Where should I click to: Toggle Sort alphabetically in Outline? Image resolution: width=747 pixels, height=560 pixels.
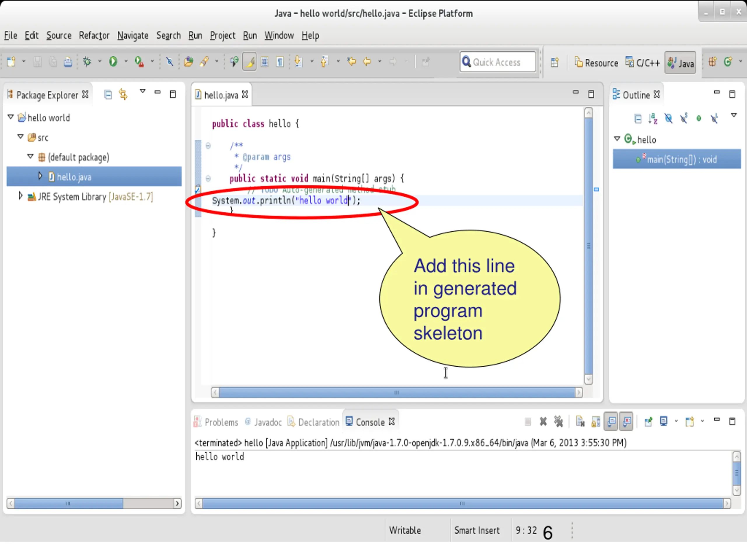pyautogui.click(x=653, y=119)
